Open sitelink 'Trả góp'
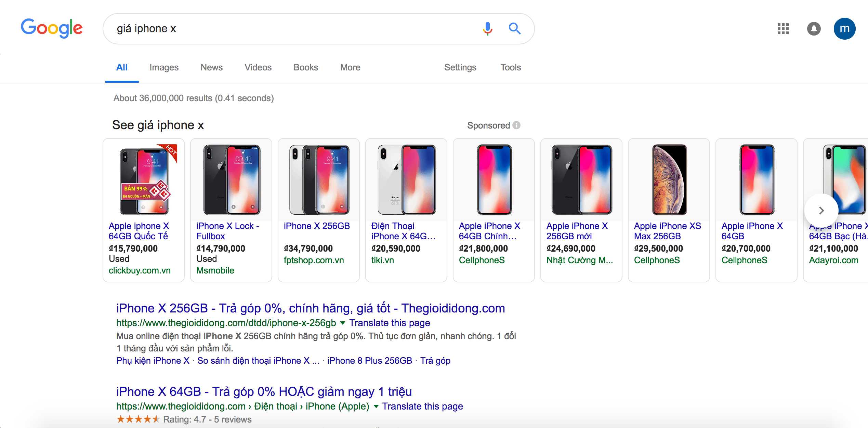 435,361
